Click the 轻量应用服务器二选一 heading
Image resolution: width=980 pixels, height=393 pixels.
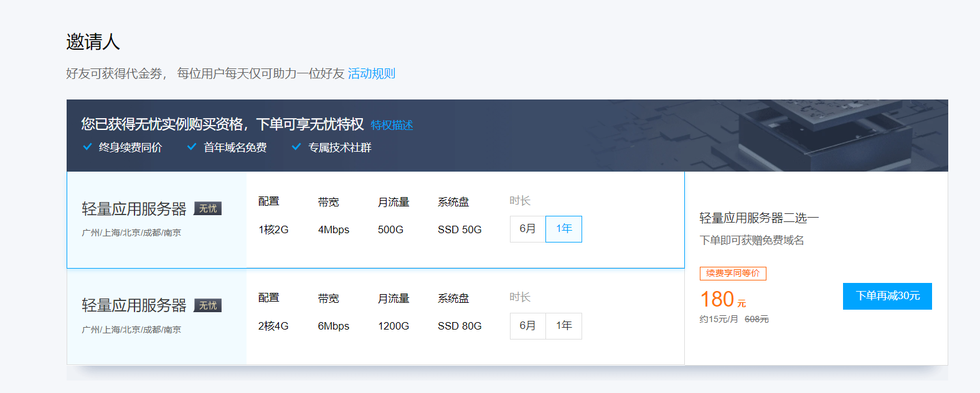[759, 218]
